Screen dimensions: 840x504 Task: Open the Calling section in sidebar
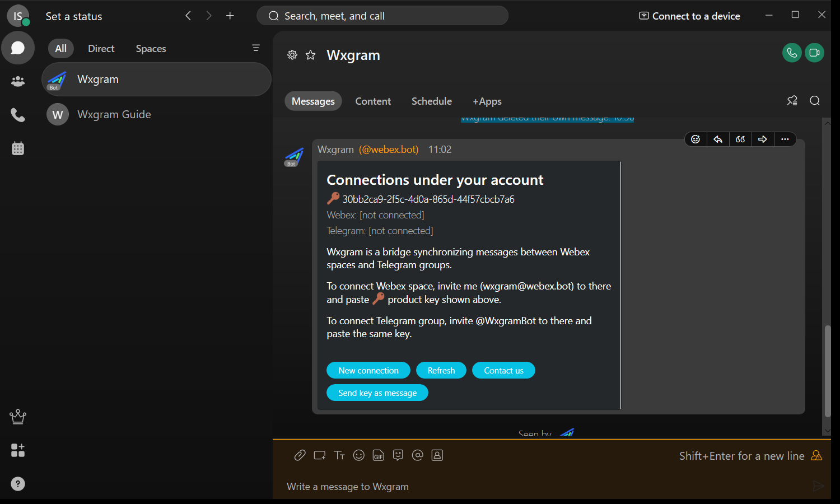tap(18, 115)
